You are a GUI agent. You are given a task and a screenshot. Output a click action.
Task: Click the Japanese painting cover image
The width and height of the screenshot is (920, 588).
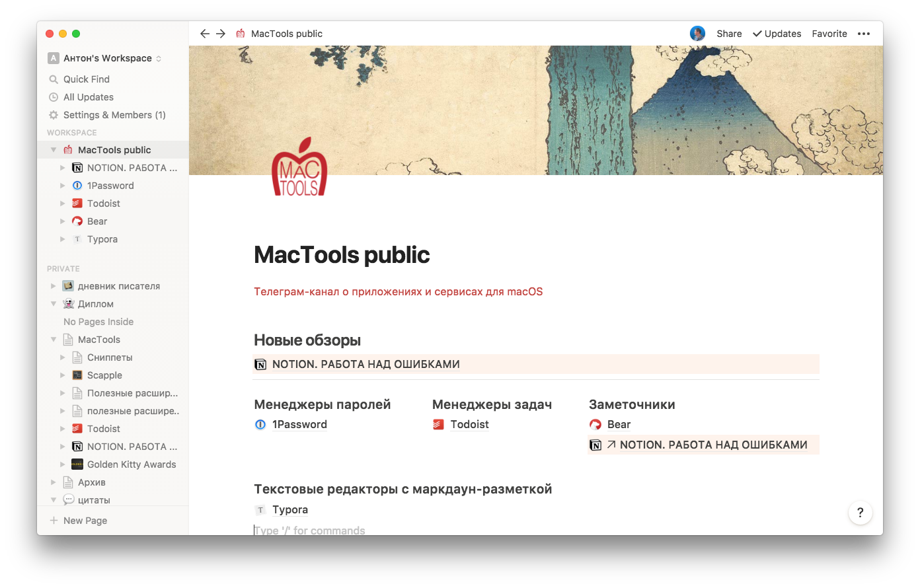point(536,110)
